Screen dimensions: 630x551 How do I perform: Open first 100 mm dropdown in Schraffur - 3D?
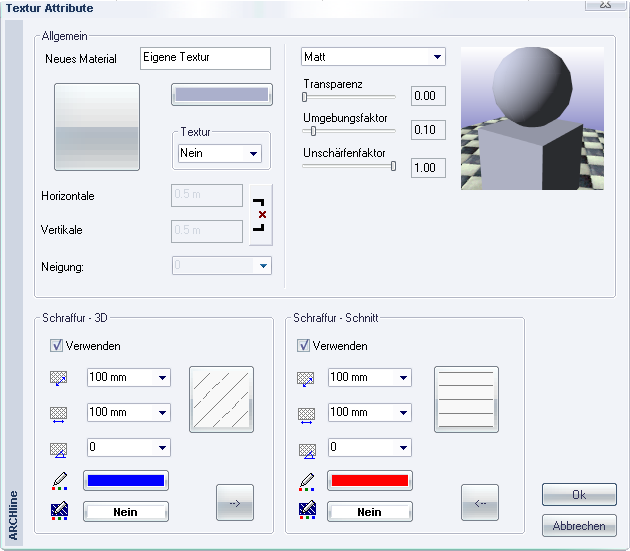pyautogui.click(x=129, y=377)
